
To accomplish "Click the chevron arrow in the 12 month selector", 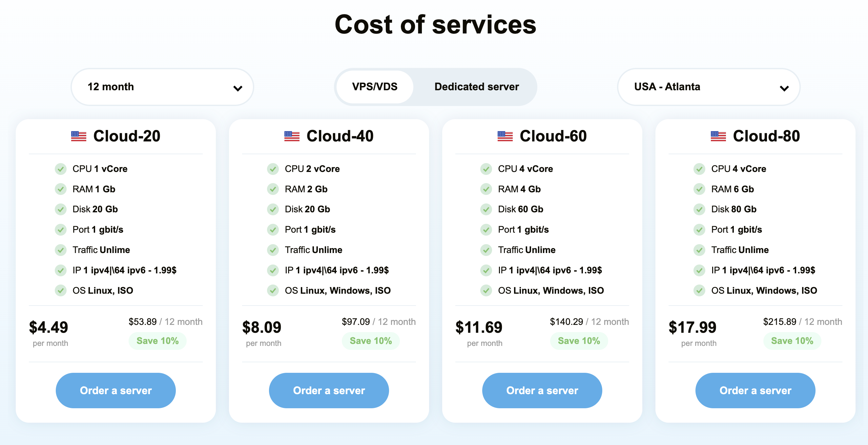I will tap(238, 88).
